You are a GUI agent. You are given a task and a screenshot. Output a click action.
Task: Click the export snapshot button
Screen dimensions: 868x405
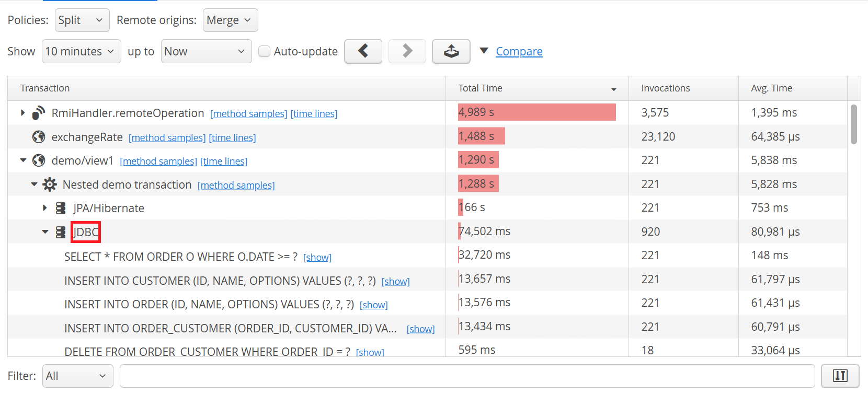coord(451,51)
